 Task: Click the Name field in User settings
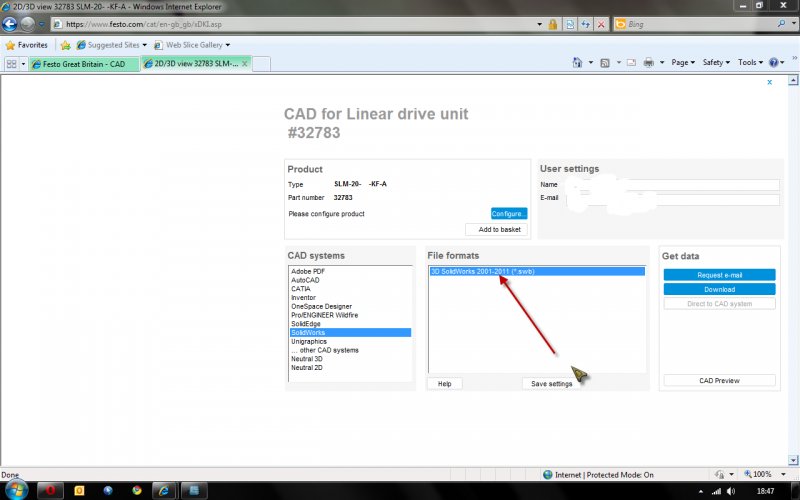672,185
